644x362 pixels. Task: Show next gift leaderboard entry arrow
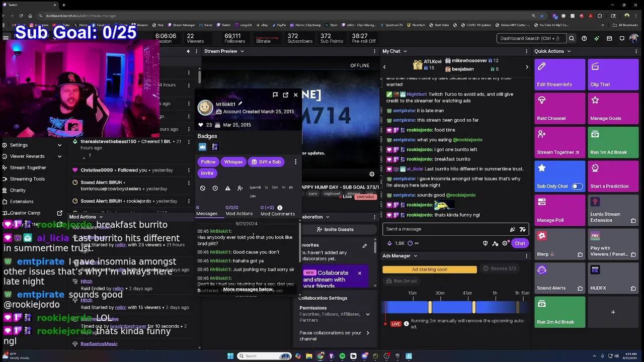pos(527,67)
